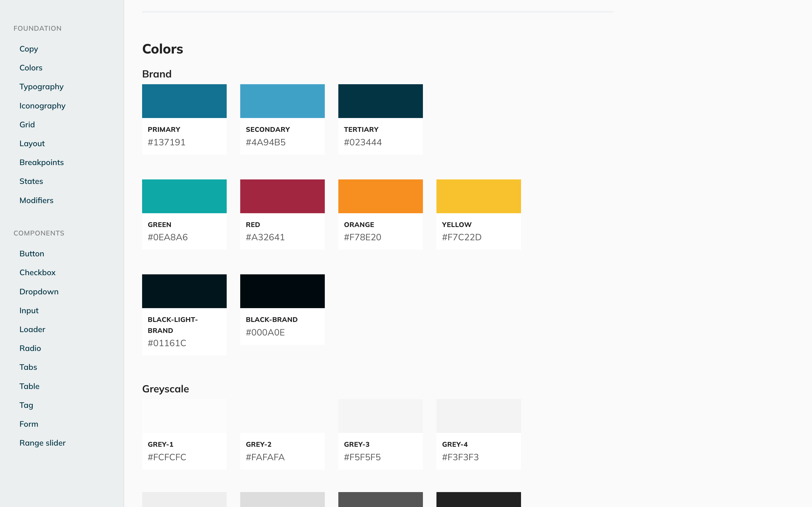Click the Secondary light blue swatch

point(282,101)
